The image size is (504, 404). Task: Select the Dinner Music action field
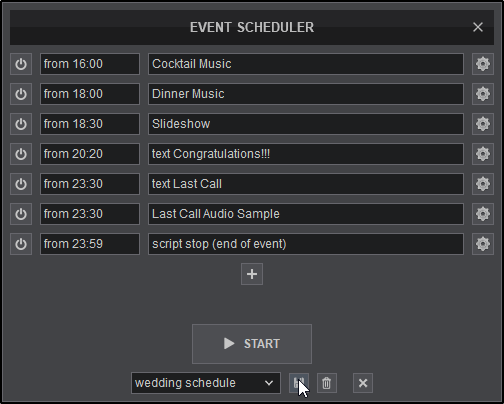(306, 94)
